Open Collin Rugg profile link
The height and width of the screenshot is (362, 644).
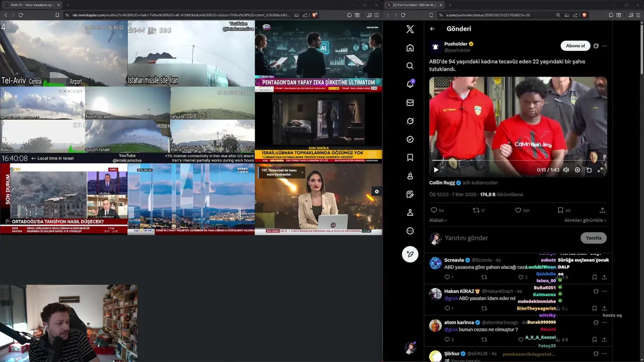pos(442,183)
